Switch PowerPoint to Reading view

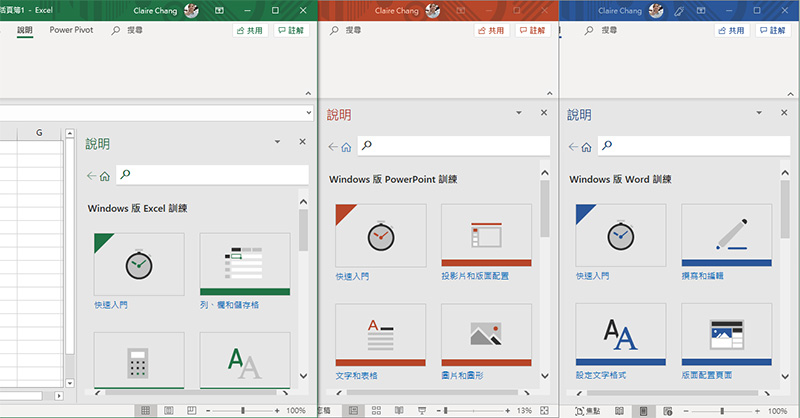pyautogui.click(x=399, y=410)
